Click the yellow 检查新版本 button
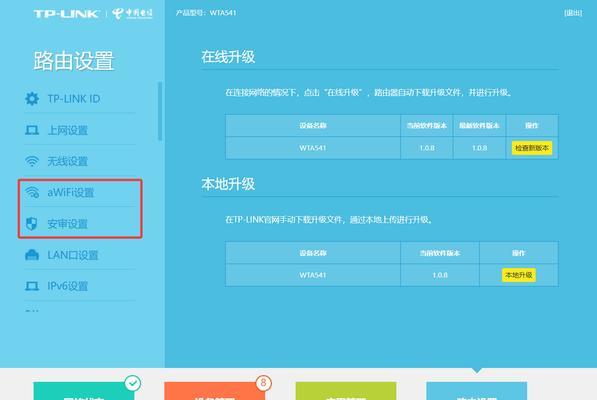 (x=532, y=148)
